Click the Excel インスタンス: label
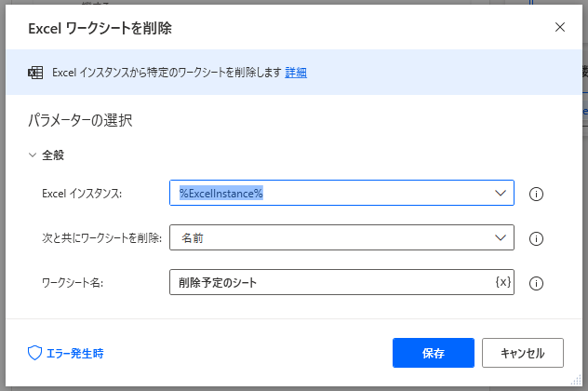This screenshot has width=588, height=391. (82, 194)
